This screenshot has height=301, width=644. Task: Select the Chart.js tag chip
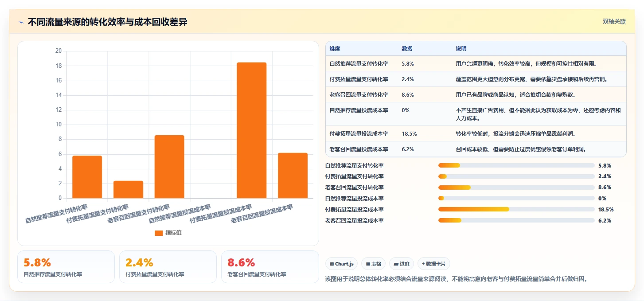(342, 264)
